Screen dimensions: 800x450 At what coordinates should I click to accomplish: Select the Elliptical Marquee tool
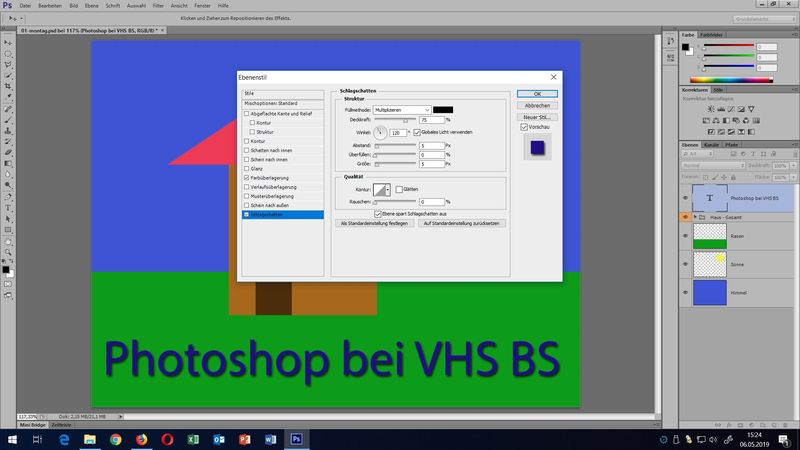(x=8, y=54)
